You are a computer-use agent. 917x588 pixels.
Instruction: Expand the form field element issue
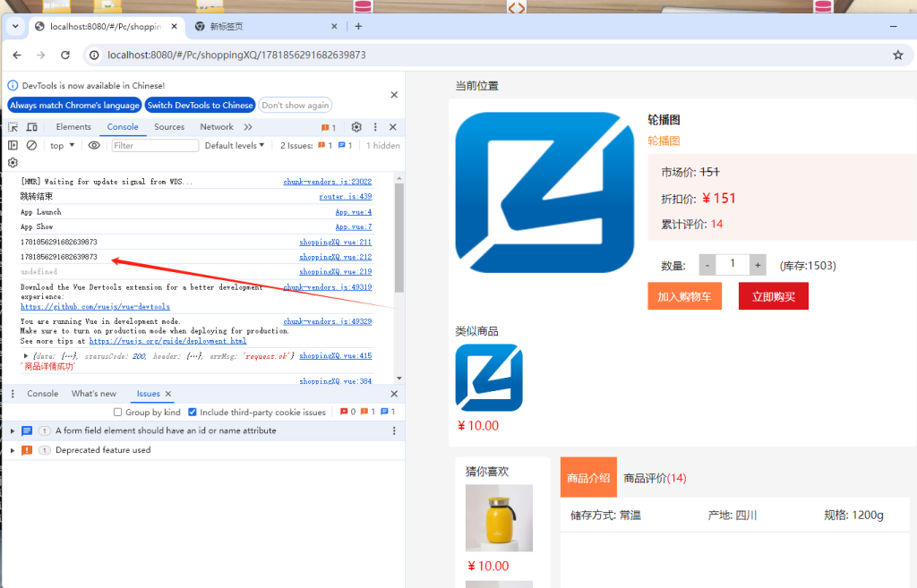[13, 430]
